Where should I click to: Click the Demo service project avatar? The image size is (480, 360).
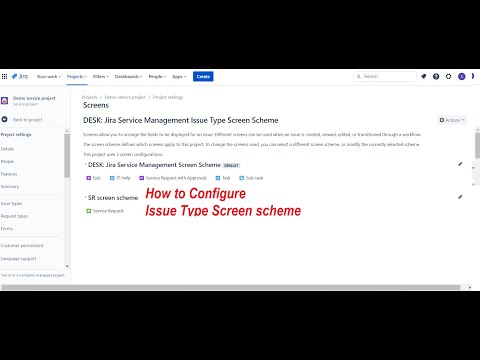(5, 100)
